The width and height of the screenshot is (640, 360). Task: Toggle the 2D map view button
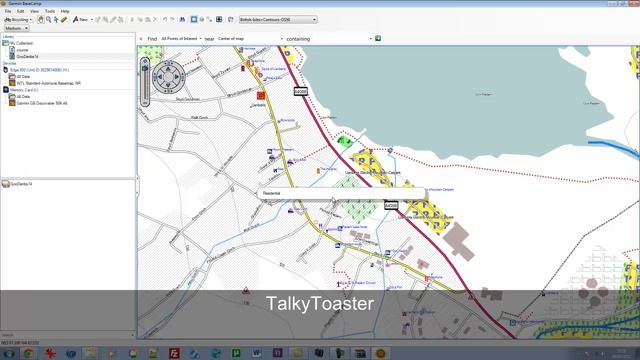(194, 20)
